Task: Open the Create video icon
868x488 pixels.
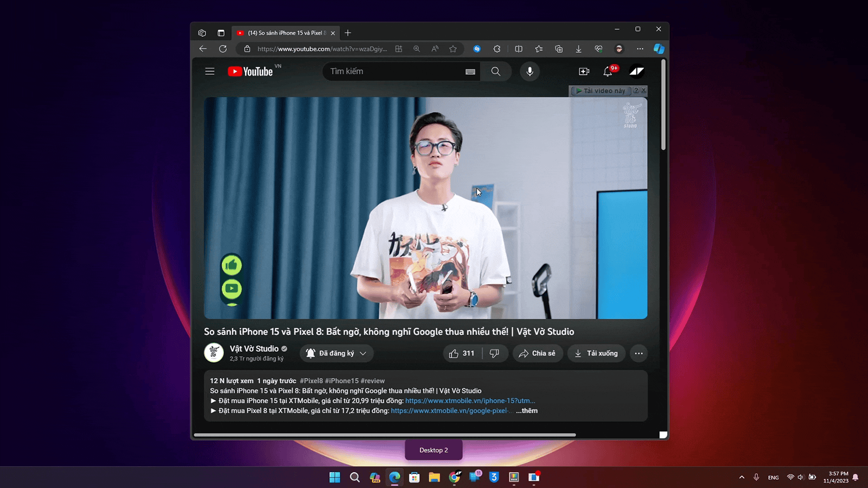Action: pos(584,72)
